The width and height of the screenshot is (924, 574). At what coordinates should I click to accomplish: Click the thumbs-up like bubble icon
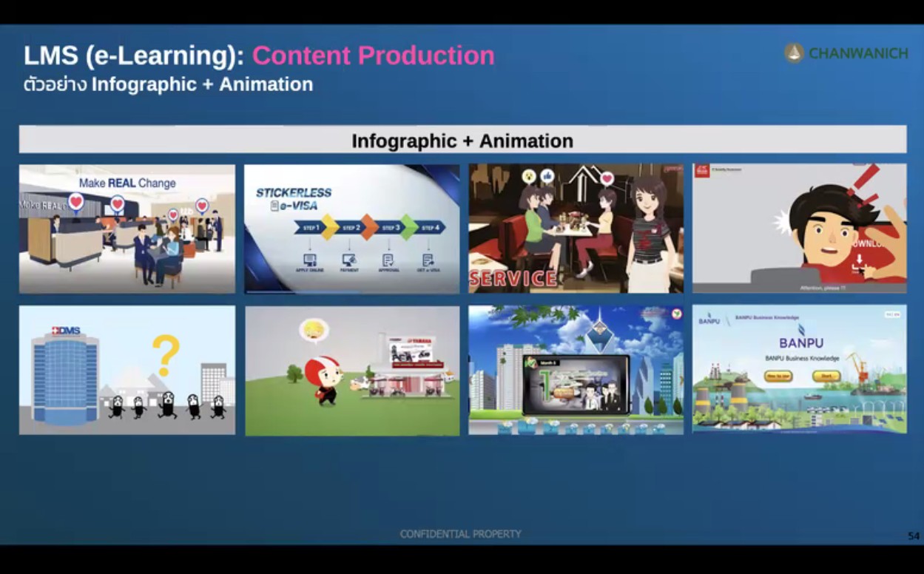point(547,176)
